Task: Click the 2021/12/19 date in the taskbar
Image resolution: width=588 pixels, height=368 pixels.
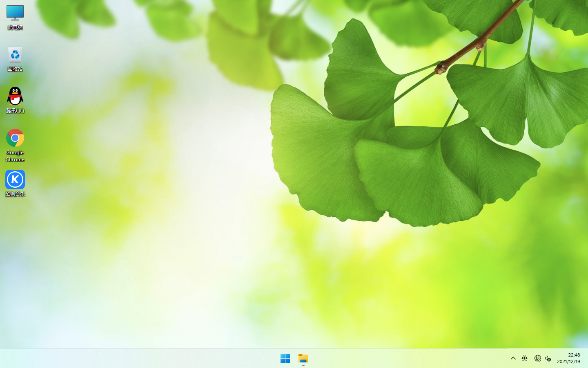Action: pos(568,362)
